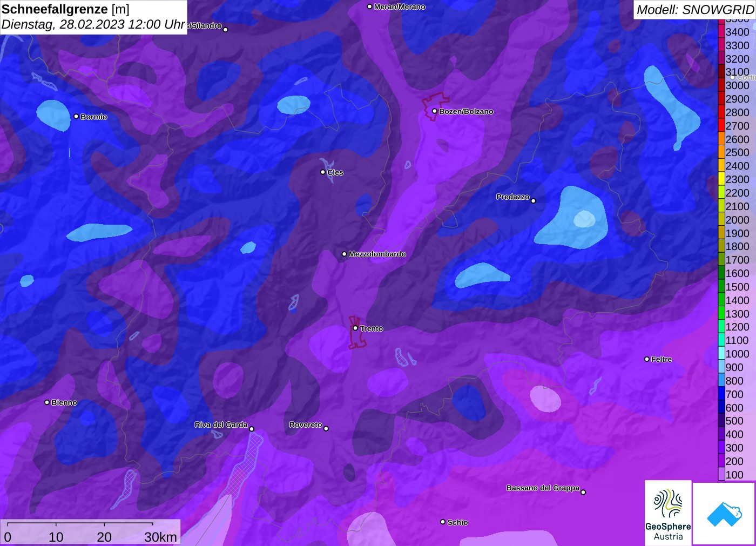Click the date Dienstag, 28.02.2023 12:00 Uhr
Screen dimensions: 756x546
pyautogui.click(x=93, y=24)
